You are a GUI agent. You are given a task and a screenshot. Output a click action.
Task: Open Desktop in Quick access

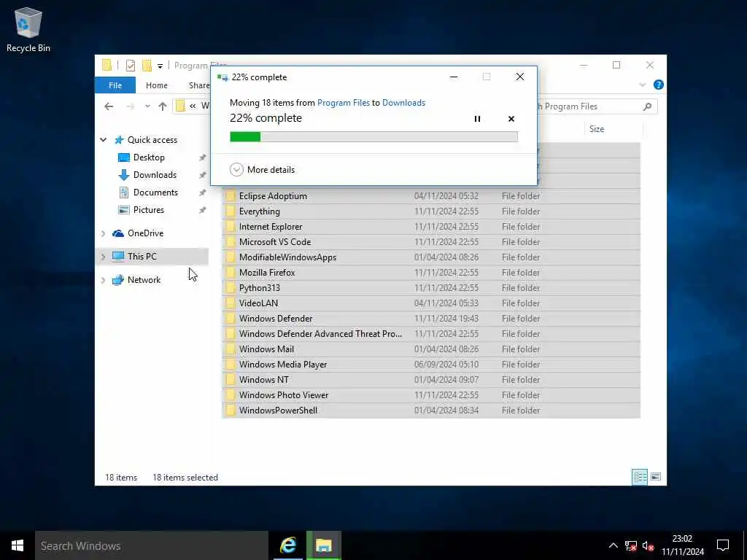coord(149,157)
